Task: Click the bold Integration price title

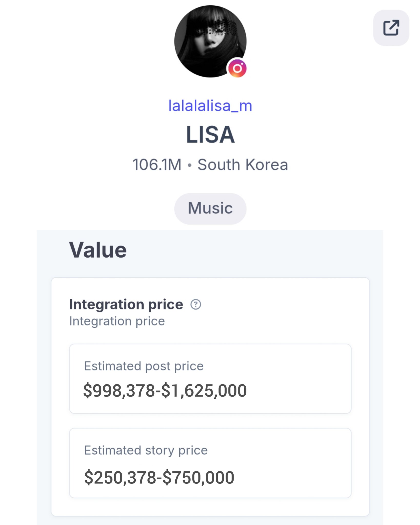Action: coord(126,304)
